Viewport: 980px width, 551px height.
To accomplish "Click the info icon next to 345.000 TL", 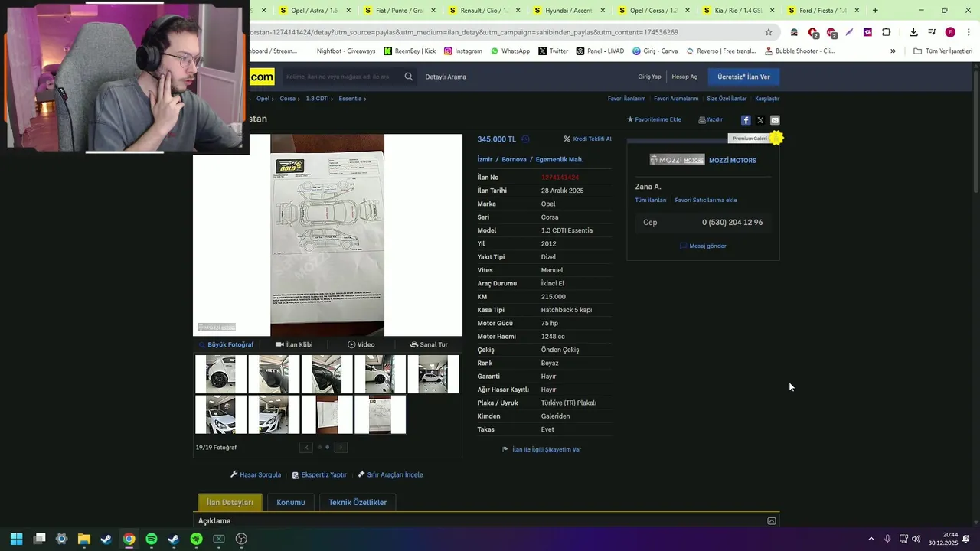I will pos(525,139).
